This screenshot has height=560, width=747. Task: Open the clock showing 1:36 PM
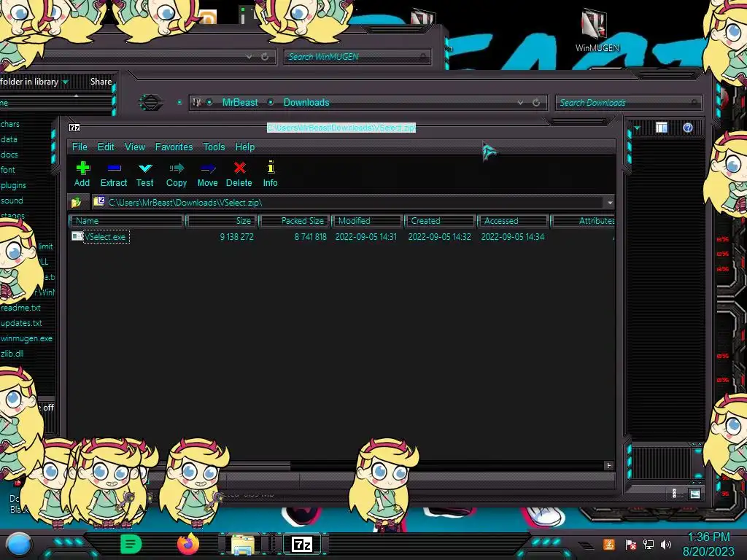click(x=708, y=544)
